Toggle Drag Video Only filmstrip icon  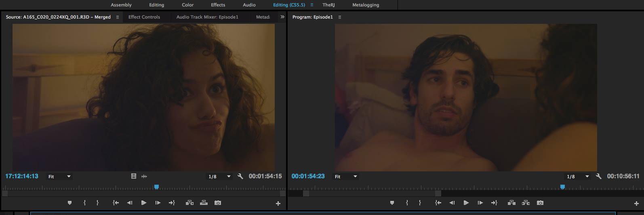point(134,176)
